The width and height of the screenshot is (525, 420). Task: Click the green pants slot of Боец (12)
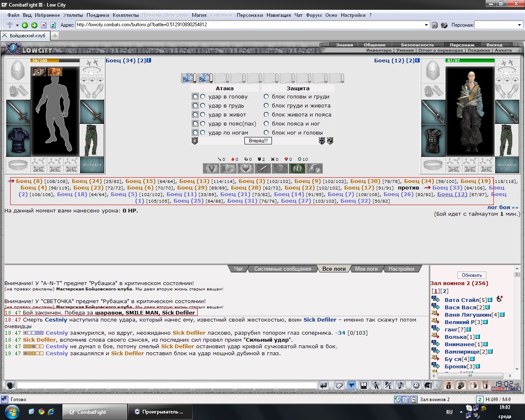tap(507, 141)
